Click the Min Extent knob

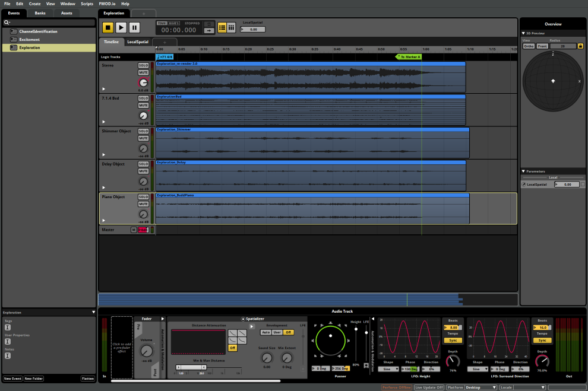click(287, 358)
